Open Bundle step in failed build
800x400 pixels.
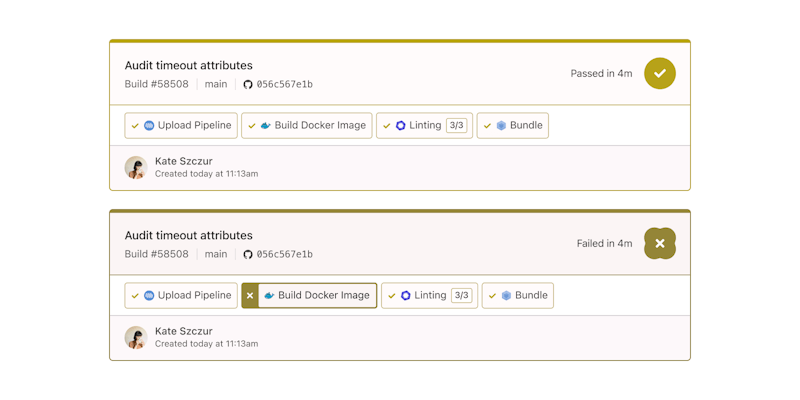pyautogui.click(x=518, y=296)
